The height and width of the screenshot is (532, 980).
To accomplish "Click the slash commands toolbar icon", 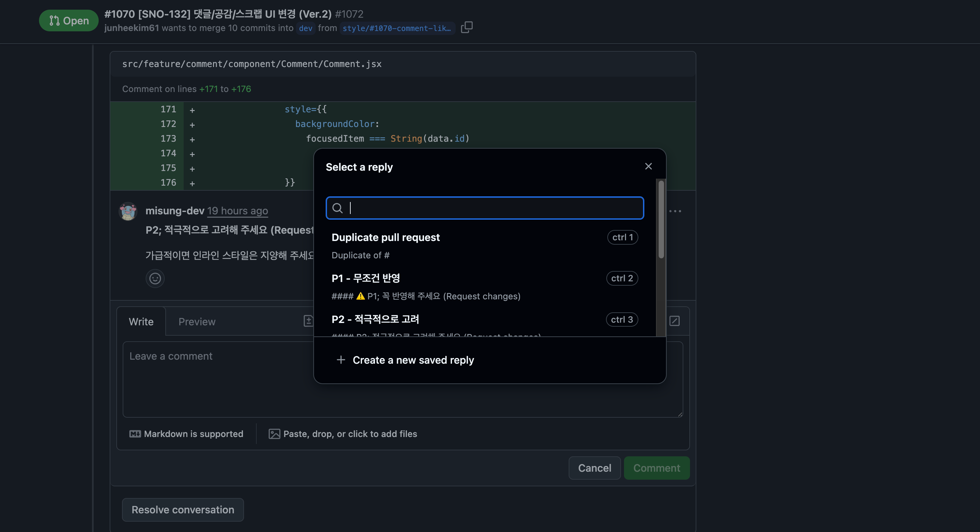I will 674,321.
